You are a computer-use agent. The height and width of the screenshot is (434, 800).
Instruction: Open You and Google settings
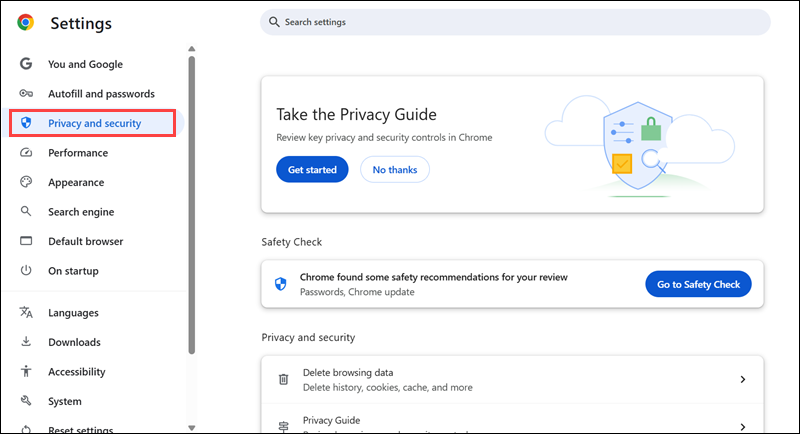(x=85, y=64)
